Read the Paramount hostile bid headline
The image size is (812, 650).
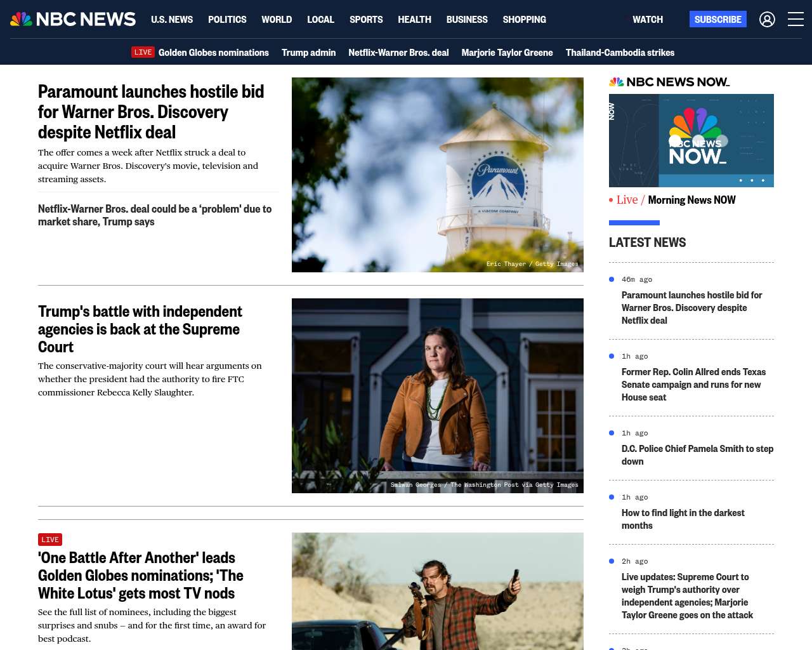pos(151,112)
